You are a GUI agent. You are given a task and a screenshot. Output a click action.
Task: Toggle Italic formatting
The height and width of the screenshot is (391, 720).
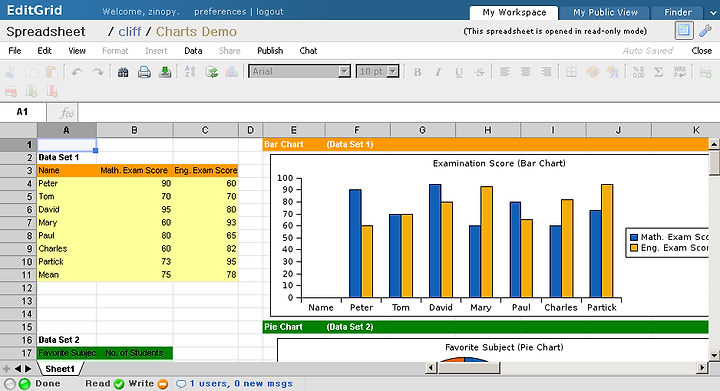438,72
